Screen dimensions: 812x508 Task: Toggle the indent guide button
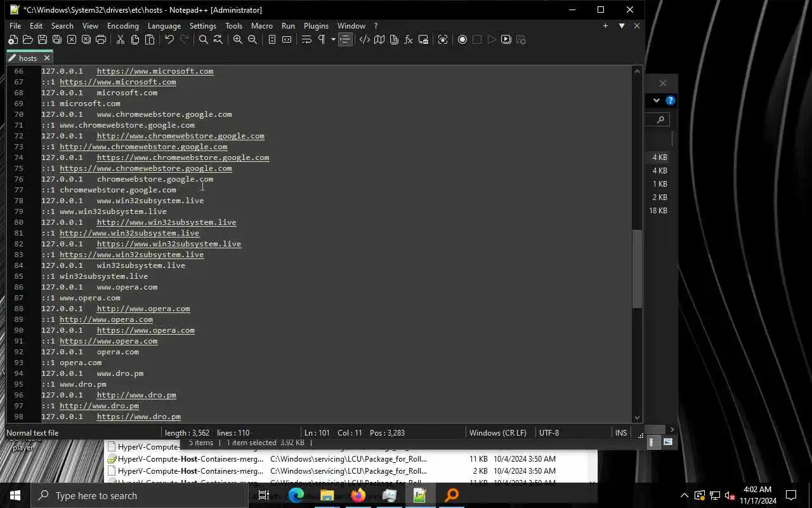[x=345, y=39]
